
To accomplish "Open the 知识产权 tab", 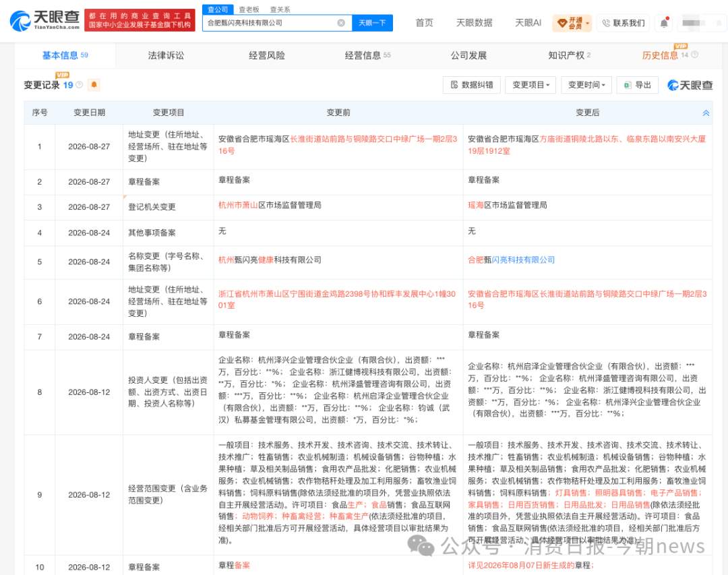I will (569, 55).
